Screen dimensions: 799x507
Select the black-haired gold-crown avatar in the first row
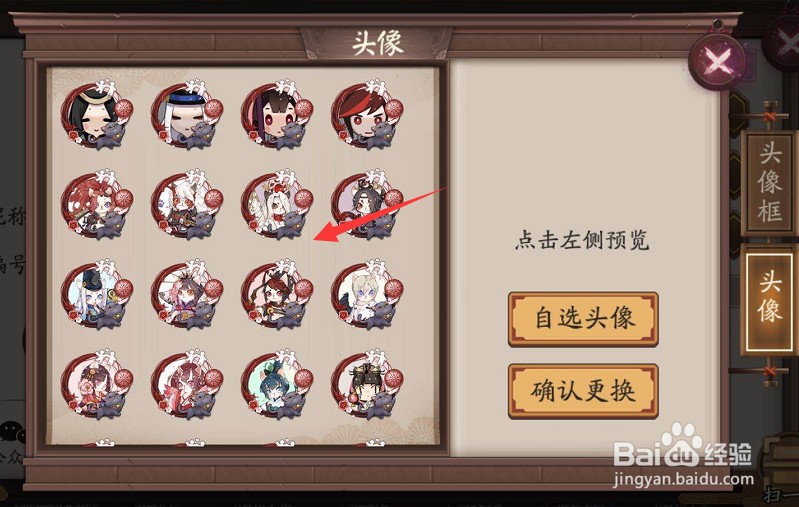[97, 115]
